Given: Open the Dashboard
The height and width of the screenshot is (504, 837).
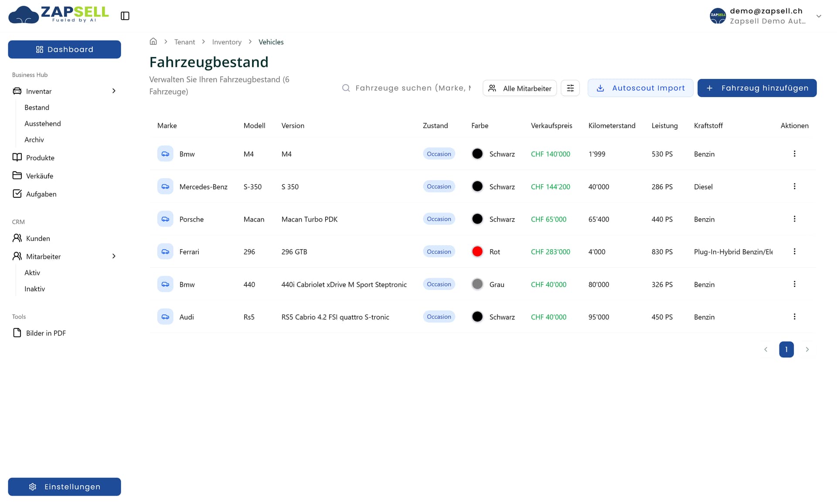Looking at the screenshot, I should 65,50.
